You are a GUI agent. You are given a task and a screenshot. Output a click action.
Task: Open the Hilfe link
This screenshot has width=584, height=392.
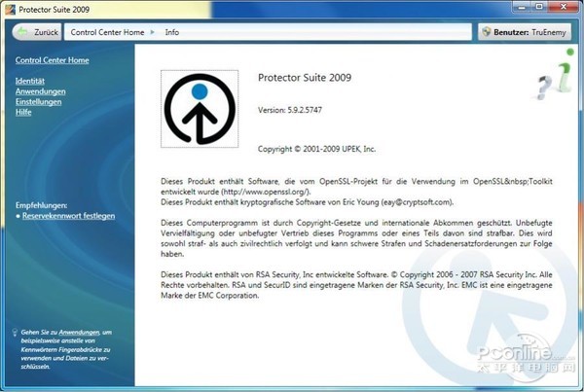(23, 112)
